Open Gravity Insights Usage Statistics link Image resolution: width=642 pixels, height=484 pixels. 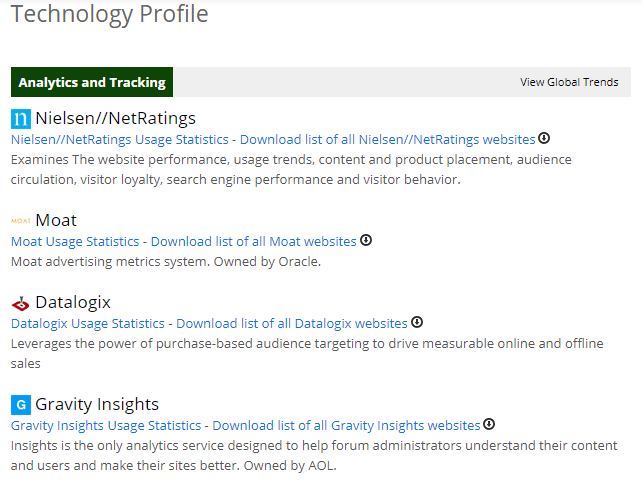click(x=106, y=425)
